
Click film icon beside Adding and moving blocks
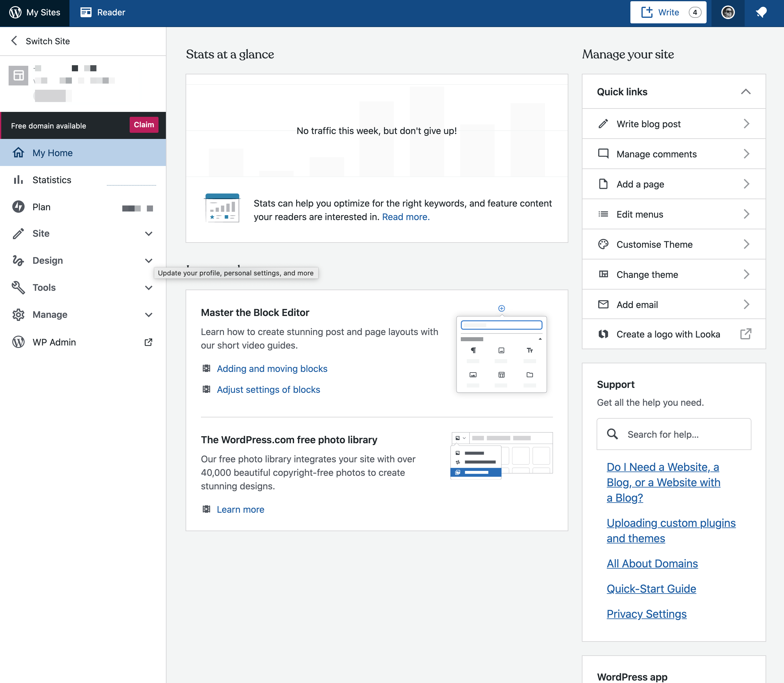point(206,368)
